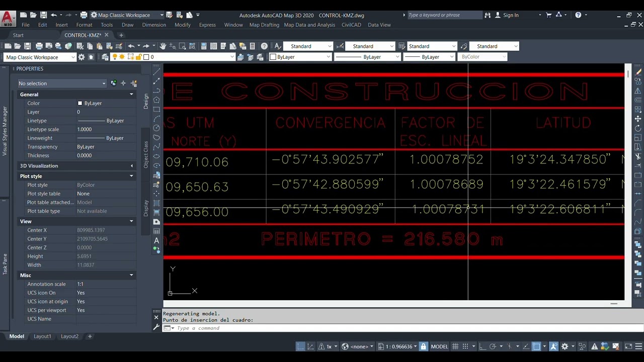Open the Dimension menu
The height and width of the screenshot is (362, 644).
tap(154, 25)
